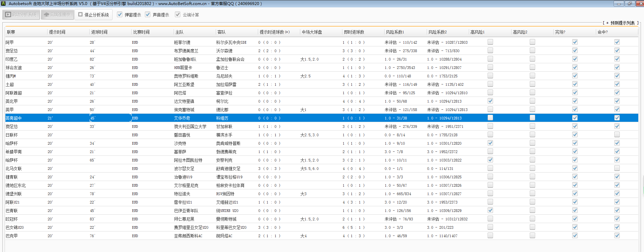Sort by the 联赛 column header
Viewport: 644px width, 252px height.
click(x=11, y=32)
